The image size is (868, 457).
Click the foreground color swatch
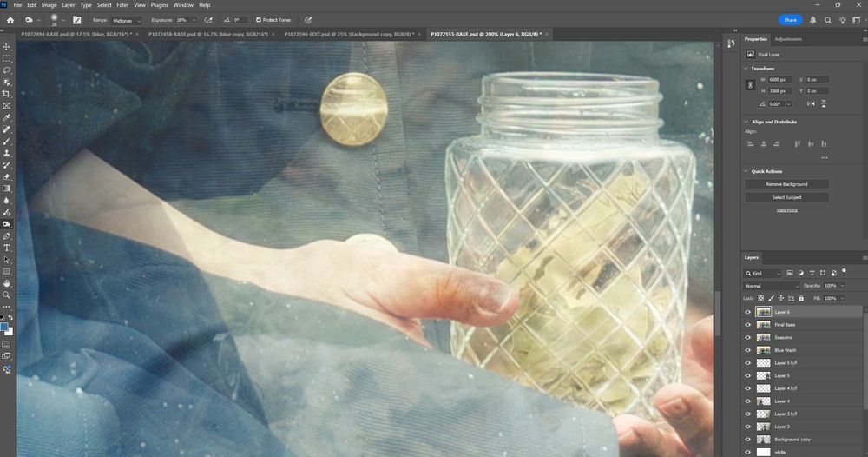pos(3,328)
